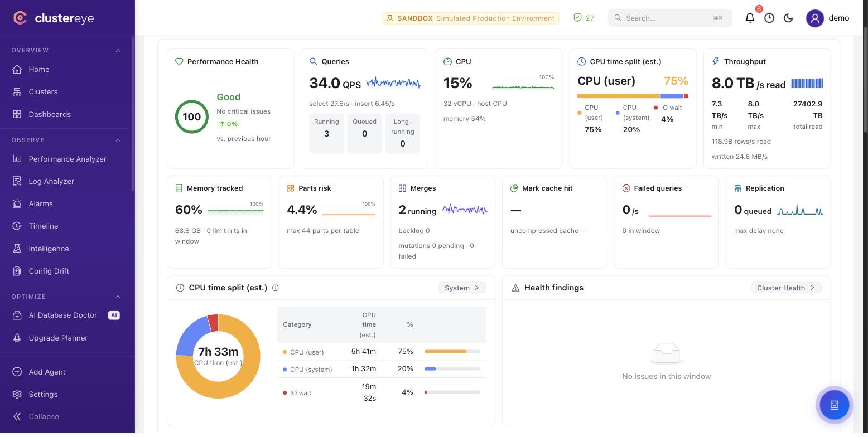Collapse the OVERVIEW sidebar section
The width and height of the screenshot is (868, 437).
(118, 50)
